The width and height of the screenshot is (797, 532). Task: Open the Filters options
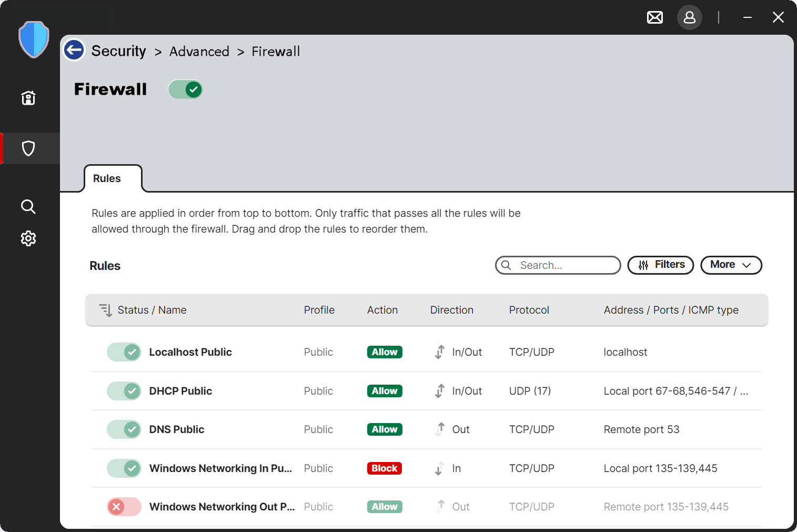tap(661, 265)
